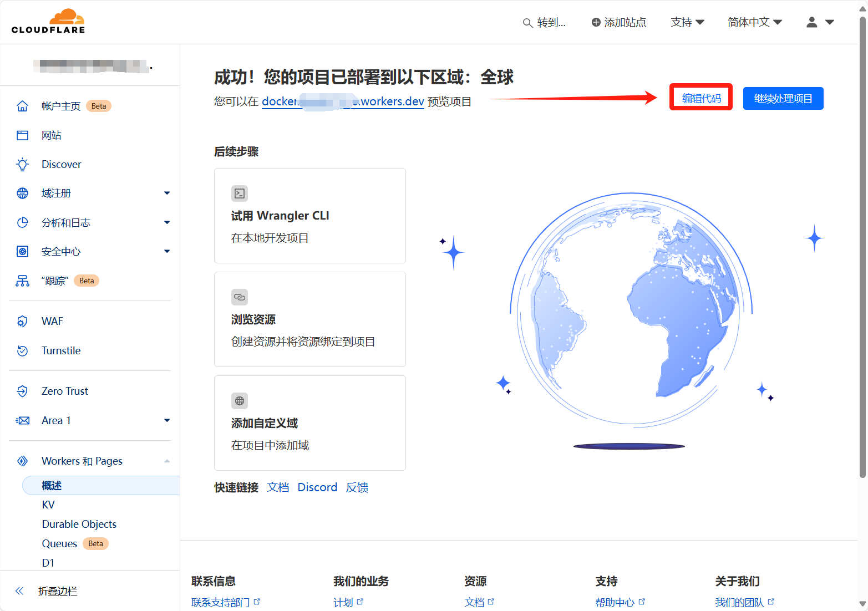868x611 pixels.
Task: Expand the 域注册 submenu arrow
Action: pyautogui.click(x=167, y=194)
